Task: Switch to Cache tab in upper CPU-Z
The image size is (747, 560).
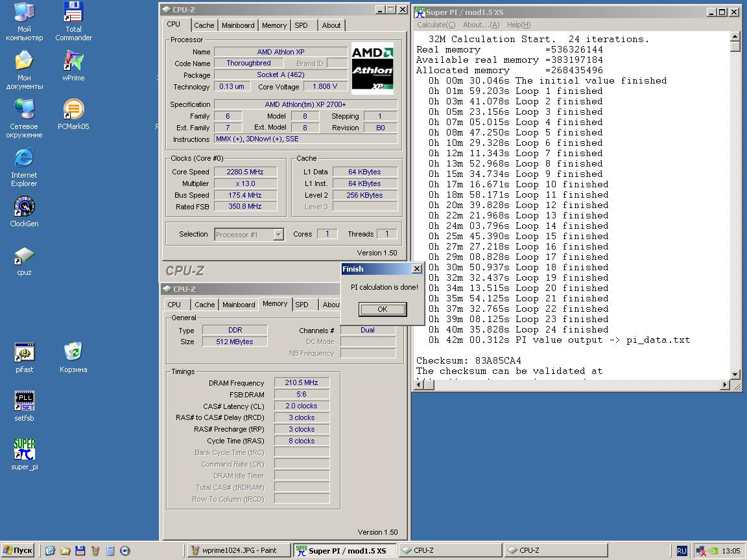Action: coord(204,25)
